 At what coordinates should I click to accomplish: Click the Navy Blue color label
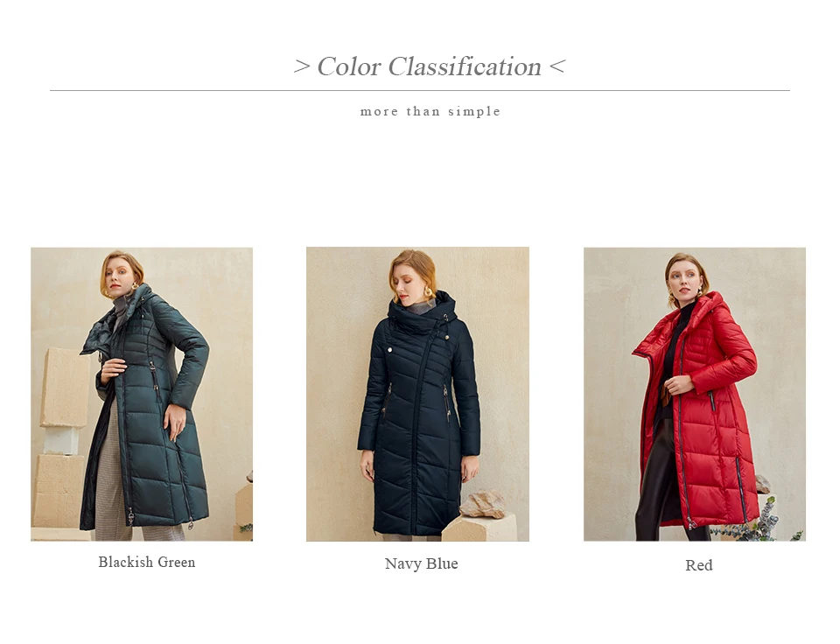click(x=421, y=563)
